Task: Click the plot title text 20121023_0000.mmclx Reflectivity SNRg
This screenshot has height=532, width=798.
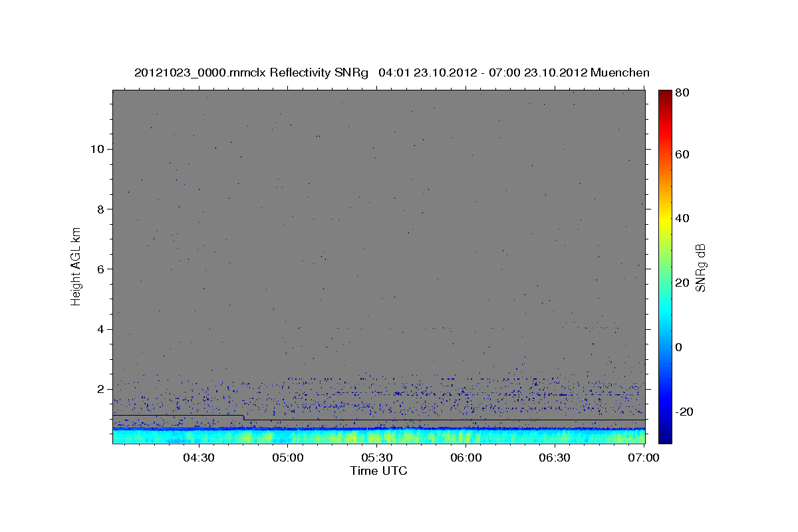Action: pyautogui.click(x=251, y=73)
